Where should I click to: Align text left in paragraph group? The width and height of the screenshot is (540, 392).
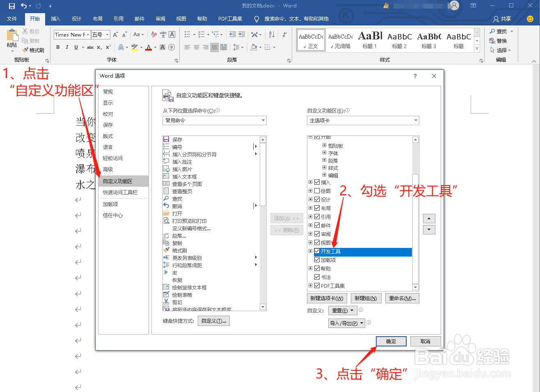(x=187, y=47)
